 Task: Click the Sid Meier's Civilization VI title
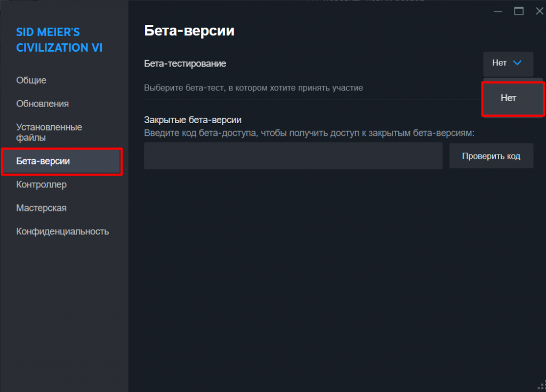[59, 39]
